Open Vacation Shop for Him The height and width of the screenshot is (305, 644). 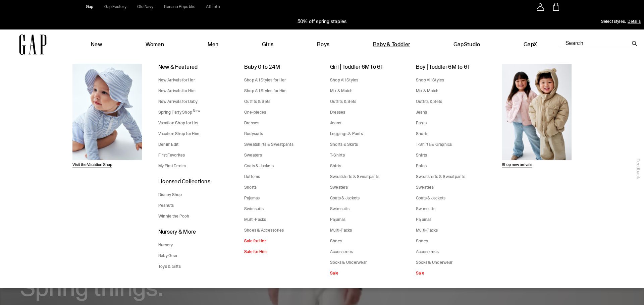tap(179, 134)
